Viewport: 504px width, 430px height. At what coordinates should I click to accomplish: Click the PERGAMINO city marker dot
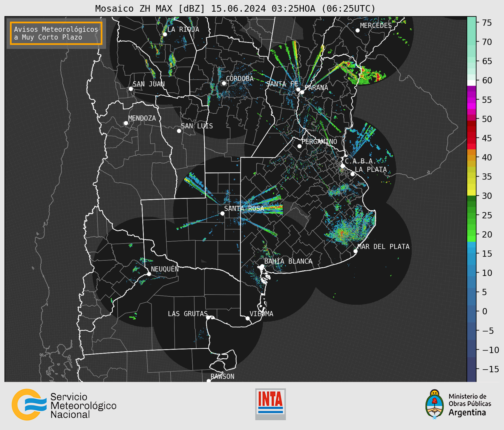coord(299,146)
